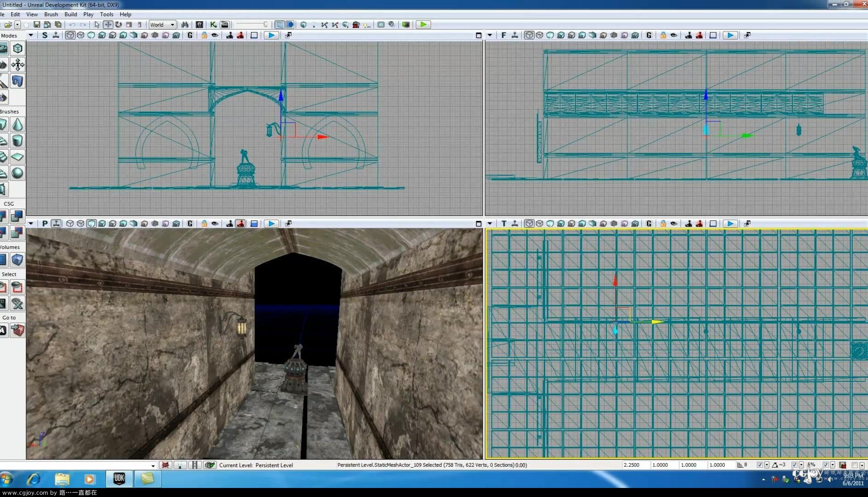Select the Sphere brush builder

pyautogui.click(x=18, y=173)
